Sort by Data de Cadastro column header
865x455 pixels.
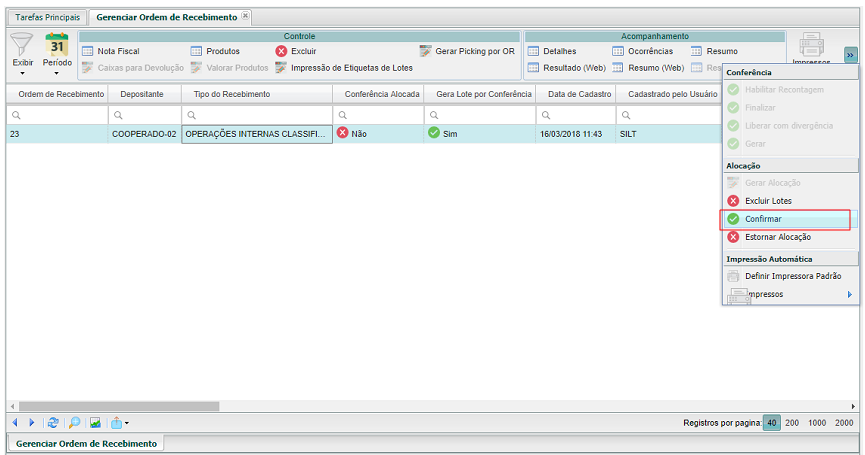click(576, 94)
